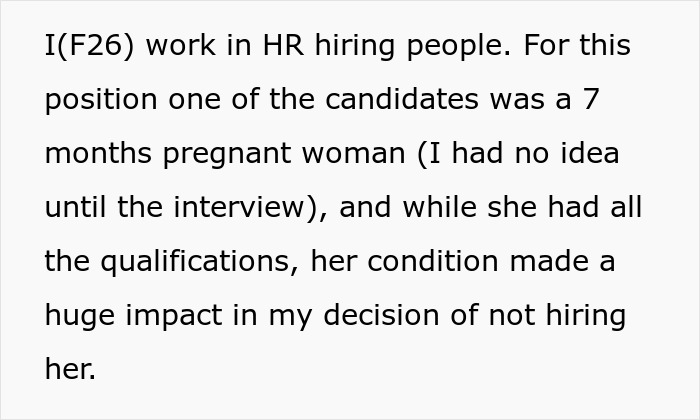This screenshot has height=420, width=700.
Task: Click the final word "her." on last line
Action: tap(70, 369)
